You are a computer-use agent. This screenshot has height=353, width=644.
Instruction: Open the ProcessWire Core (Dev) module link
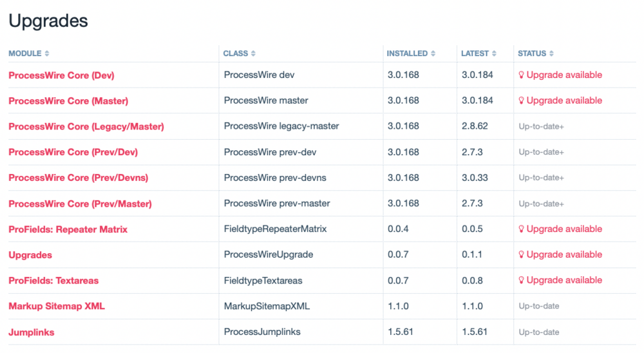point(61,75)
